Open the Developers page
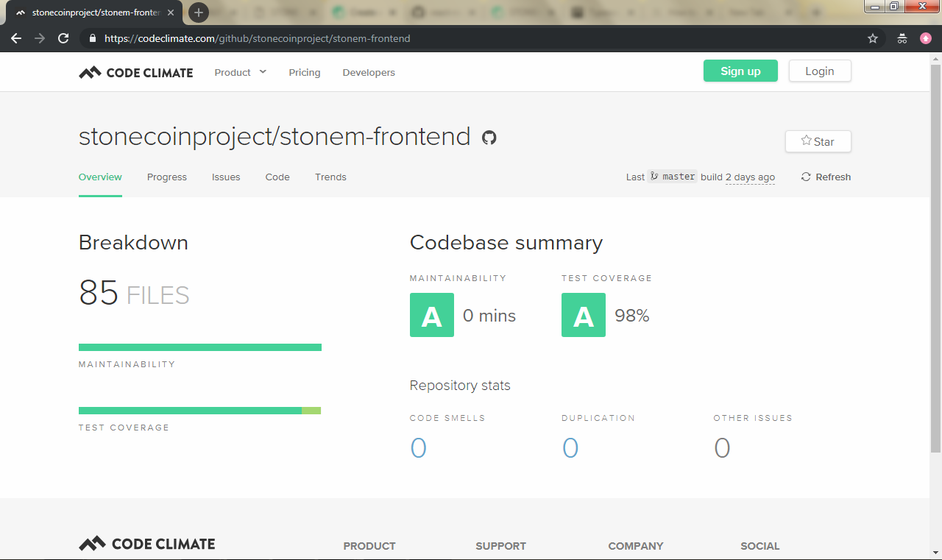Screen dimensions: 942x560 pyautogui.click(x=369, y=72)
